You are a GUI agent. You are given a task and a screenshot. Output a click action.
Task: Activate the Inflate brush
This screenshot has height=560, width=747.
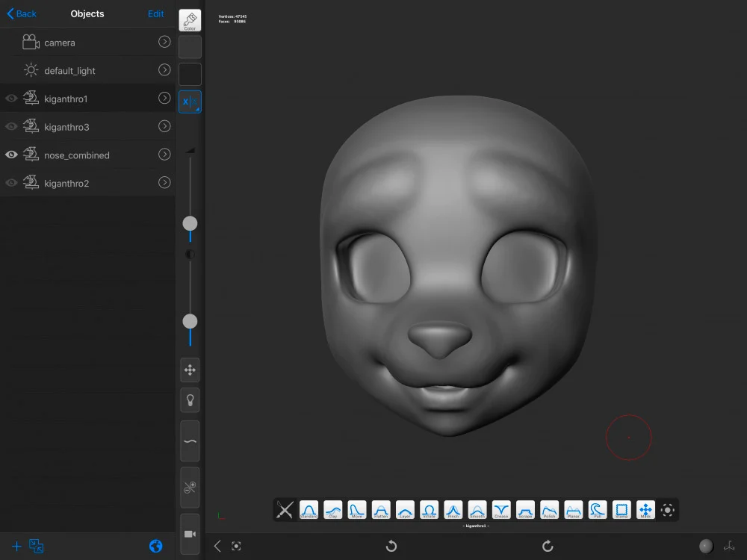click(x=428, y=510)
